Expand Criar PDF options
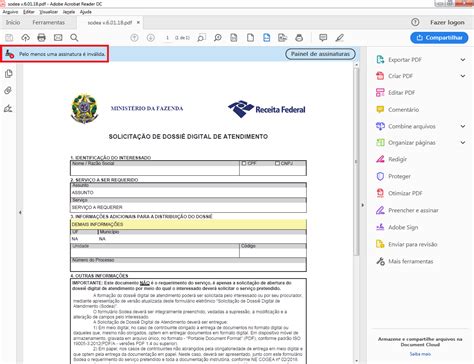The image size is (474, 364). tap(463, 76)
